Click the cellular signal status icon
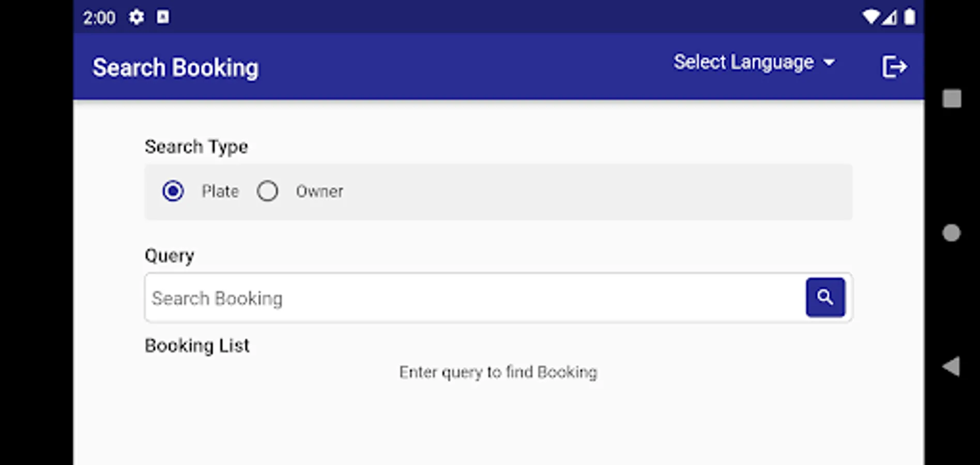This screenshot has width=980, height=465. (890, 18)
